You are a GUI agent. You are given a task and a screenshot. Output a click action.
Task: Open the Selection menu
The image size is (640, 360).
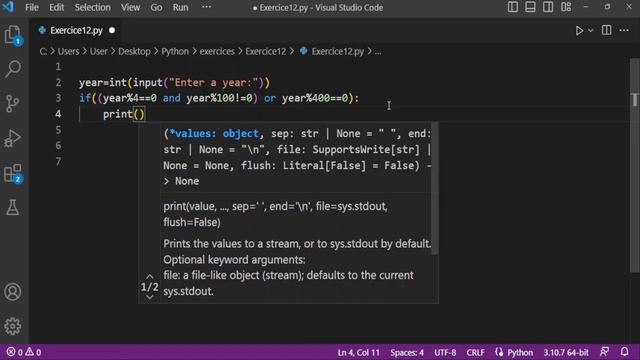pyautogui.click(x=92, y=7)
